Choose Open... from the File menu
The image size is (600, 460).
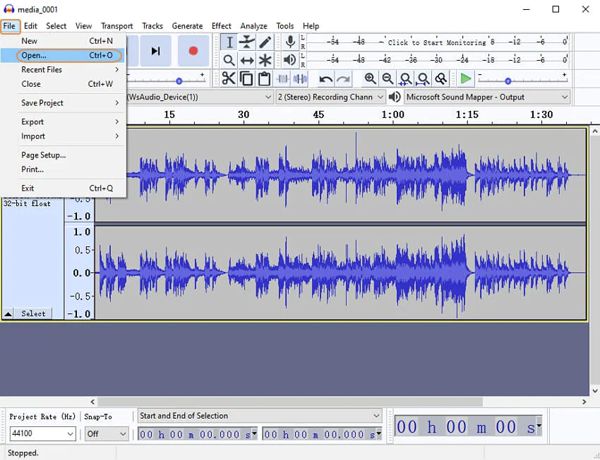pyautogui.click(x=63, y=55)
